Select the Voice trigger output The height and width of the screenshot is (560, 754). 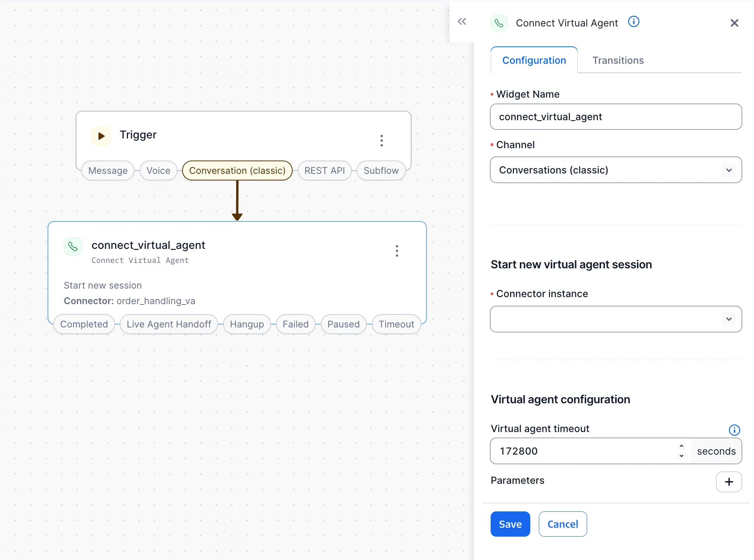[x=158, y=171]
